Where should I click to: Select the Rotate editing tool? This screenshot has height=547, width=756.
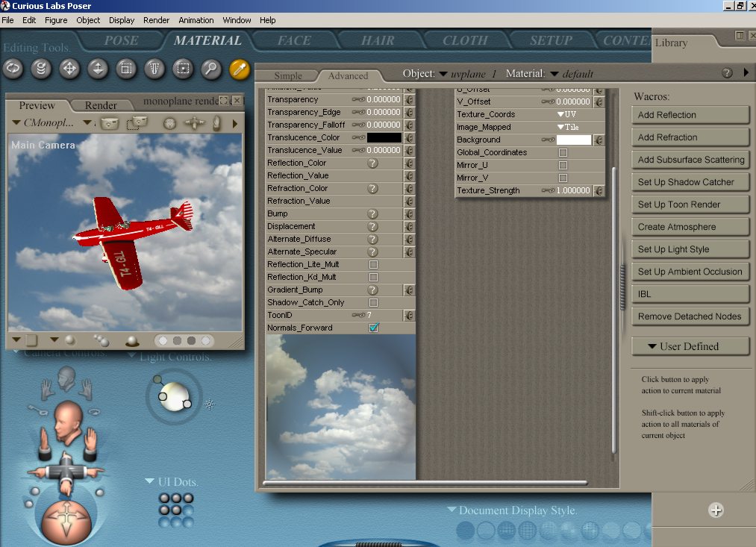(13, 69)
